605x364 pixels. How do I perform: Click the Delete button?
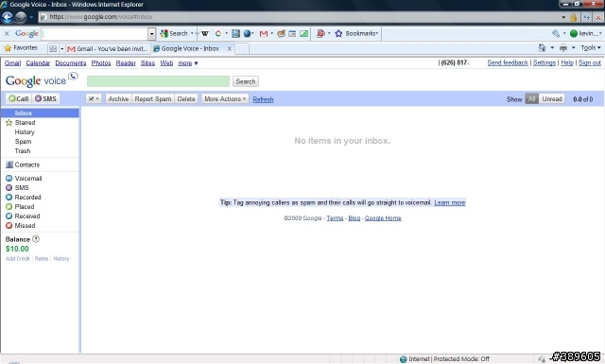pyautogui.click(x=186, y=99)
